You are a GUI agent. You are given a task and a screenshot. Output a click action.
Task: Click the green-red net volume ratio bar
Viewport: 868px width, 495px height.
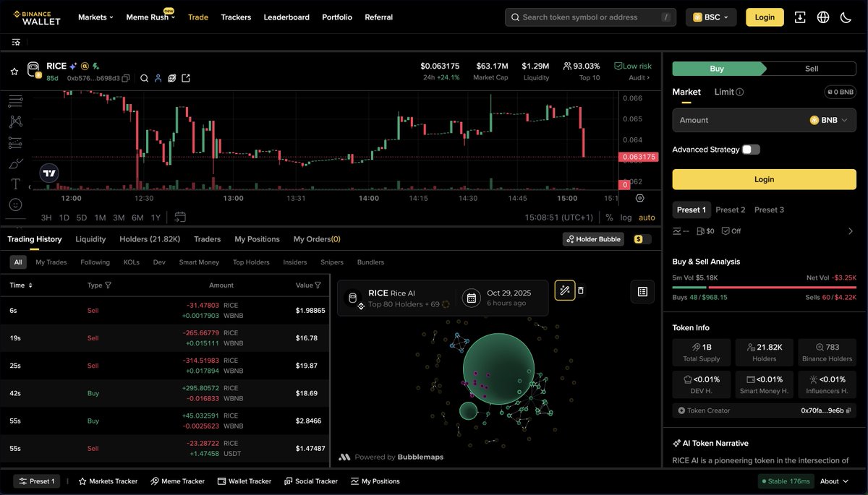click(764, 285)
